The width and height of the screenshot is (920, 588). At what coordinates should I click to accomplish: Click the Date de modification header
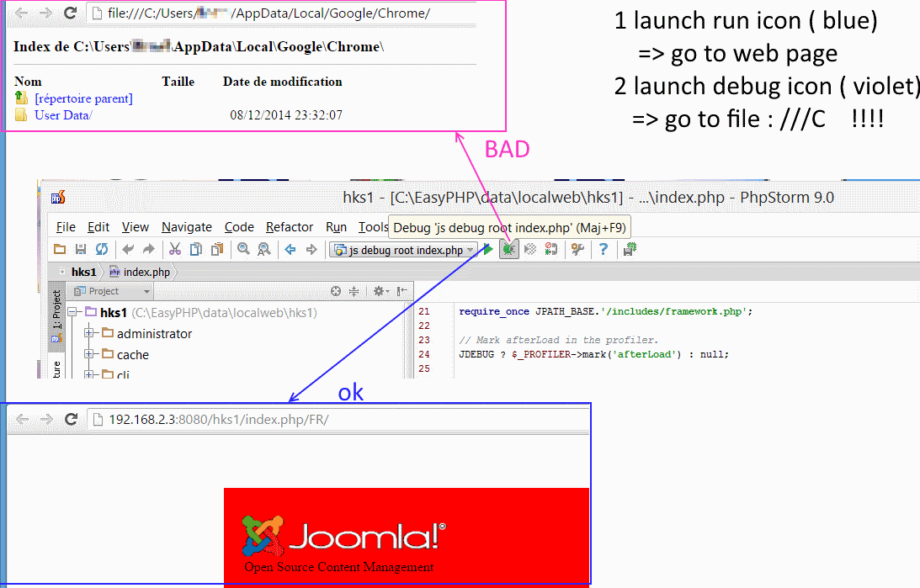282,82
